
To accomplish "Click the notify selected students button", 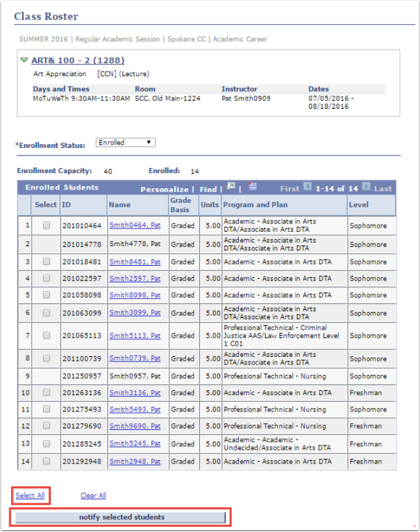I will (120, 518).
